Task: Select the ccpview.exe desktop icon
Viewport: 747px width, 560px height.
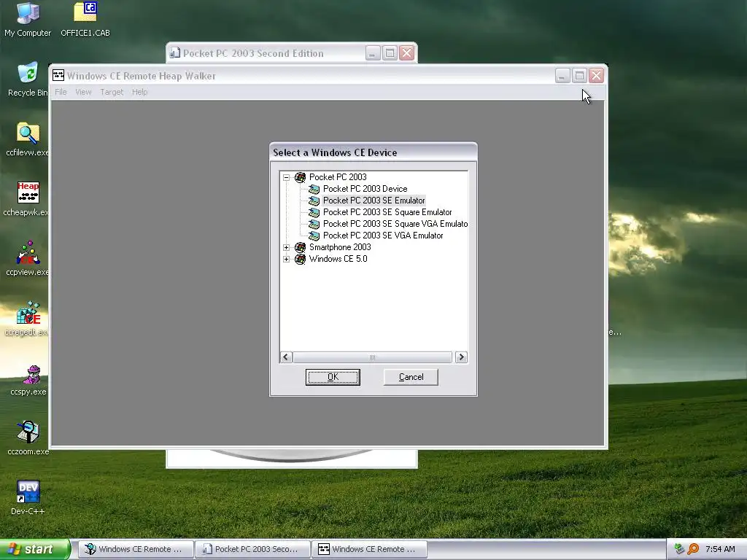Action: click(27, 259)
